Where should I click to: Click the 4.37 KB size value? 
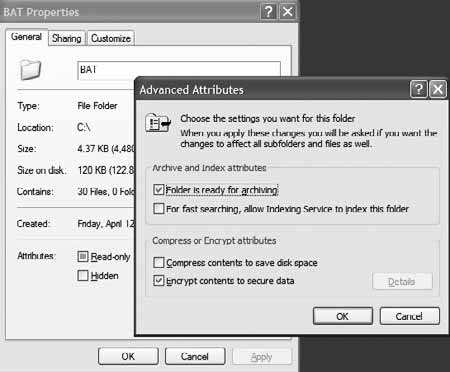coord(106,148)
